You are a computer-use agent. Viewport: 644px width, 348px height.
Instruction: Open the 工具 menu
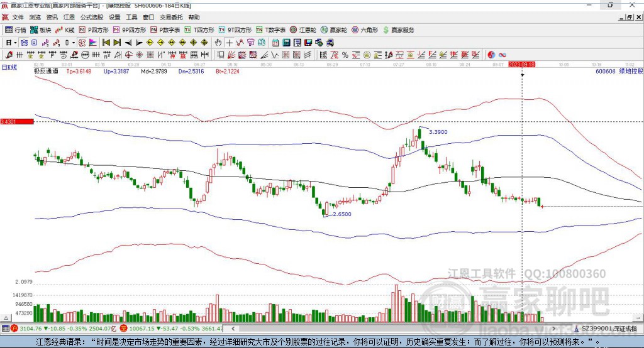pos(131,17)
